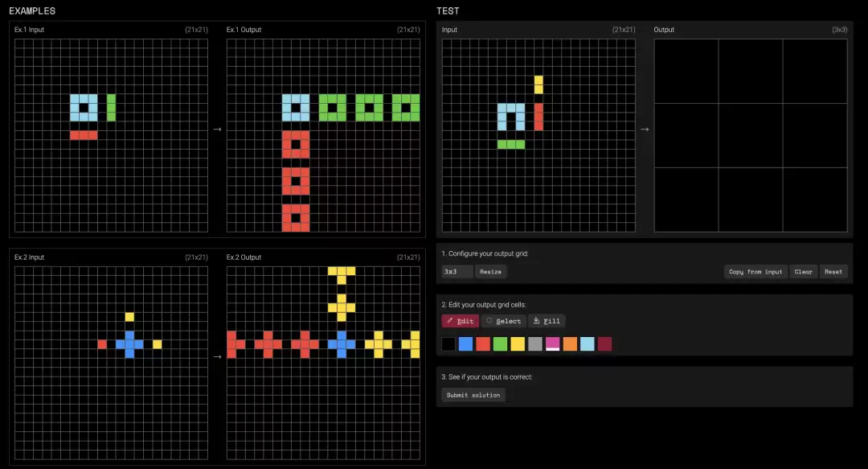Activate the Fill tool
The image size is (868, 469).
pyautogui.click(x=547, y=321)
